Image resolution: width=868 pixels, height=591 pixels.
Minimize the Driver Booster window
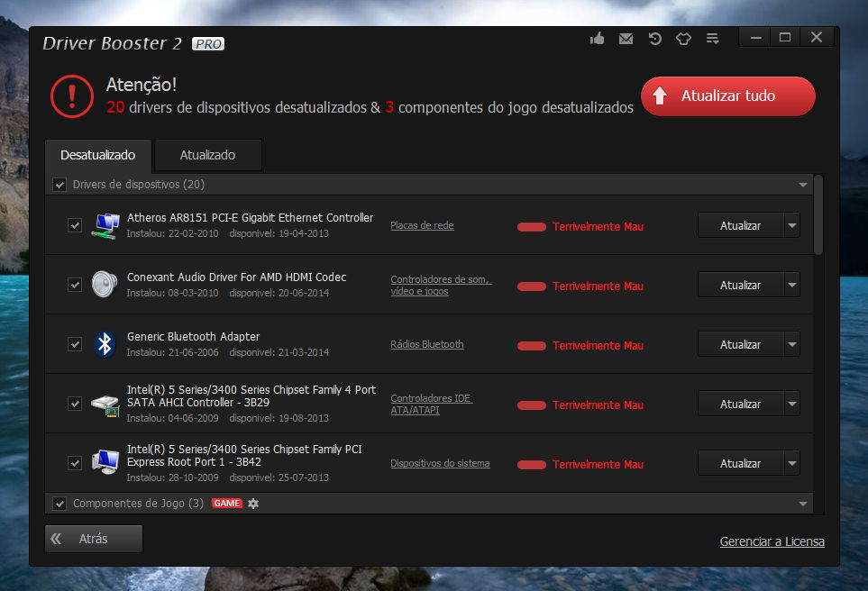click(756, 38)
